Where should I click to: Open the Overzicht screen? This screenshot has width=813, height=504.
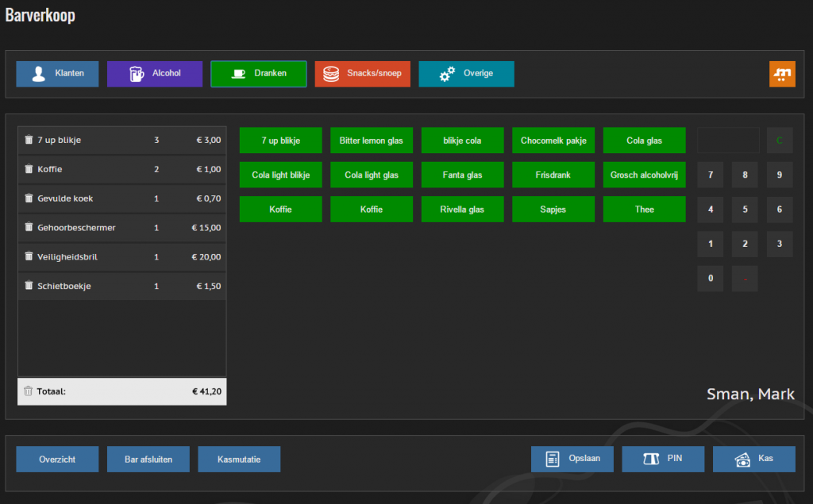[x=56, y=458]
